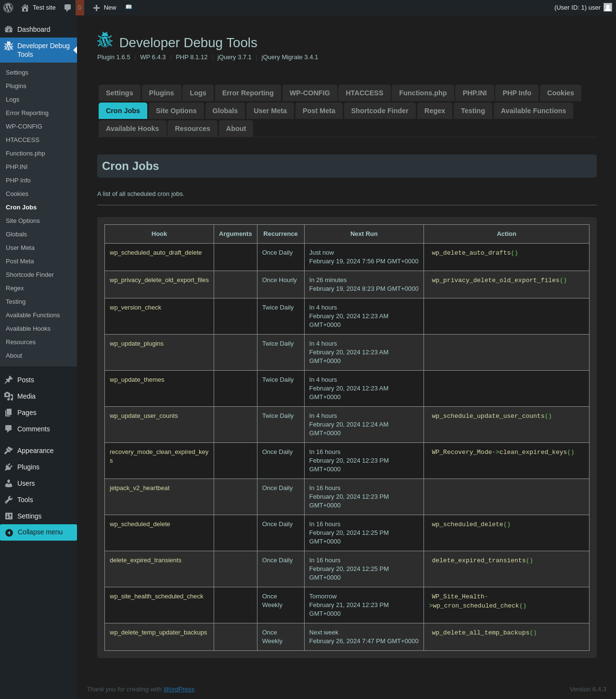Click the user avatar in admin bar
The height and width of the screenshot is (699, 616).
point(608,7)
